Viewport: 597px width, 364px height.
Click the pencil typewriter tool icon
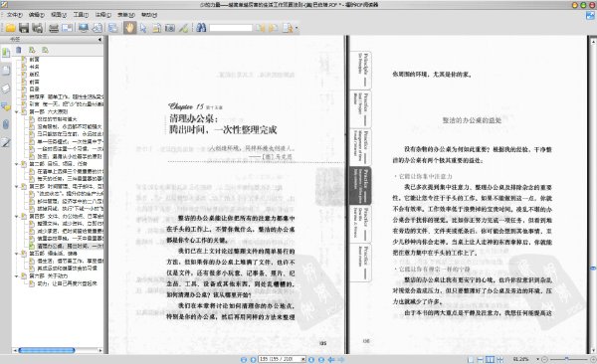[x=184, y=28]
